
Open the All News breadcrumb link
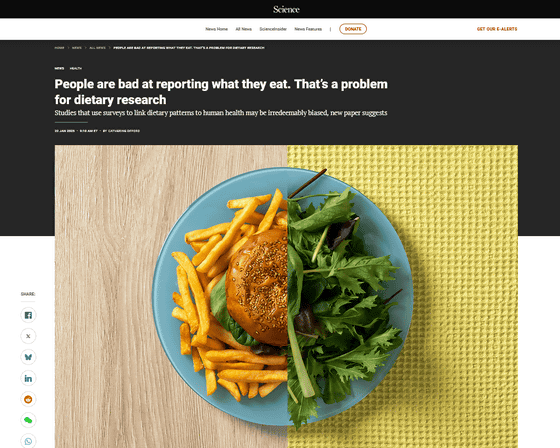pyautogui.click(x=98, y=48)
